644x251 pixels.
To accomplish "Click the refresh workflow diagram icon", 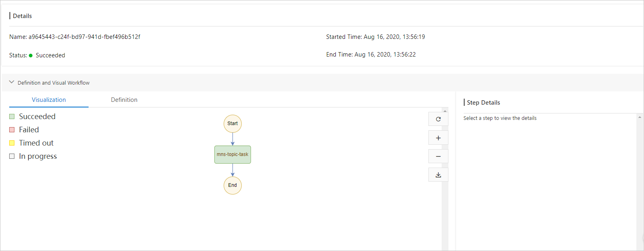I will point(438,119).
